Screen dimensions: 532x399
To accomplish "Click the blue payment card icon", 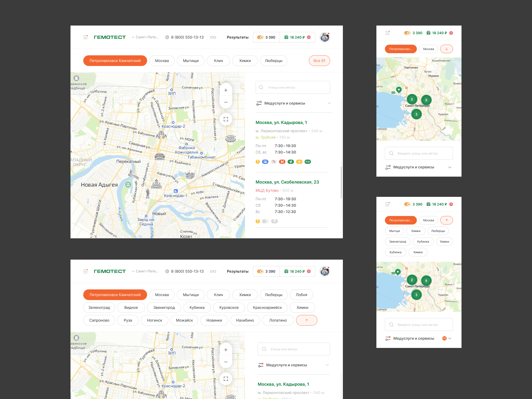I will point(265,162).
